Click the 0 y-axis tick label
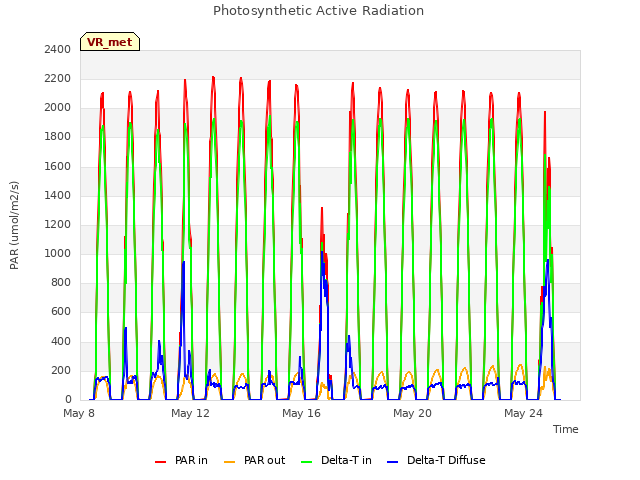This screenshot has height=480, width=640. pyautogui.click(x=68, y=400)
